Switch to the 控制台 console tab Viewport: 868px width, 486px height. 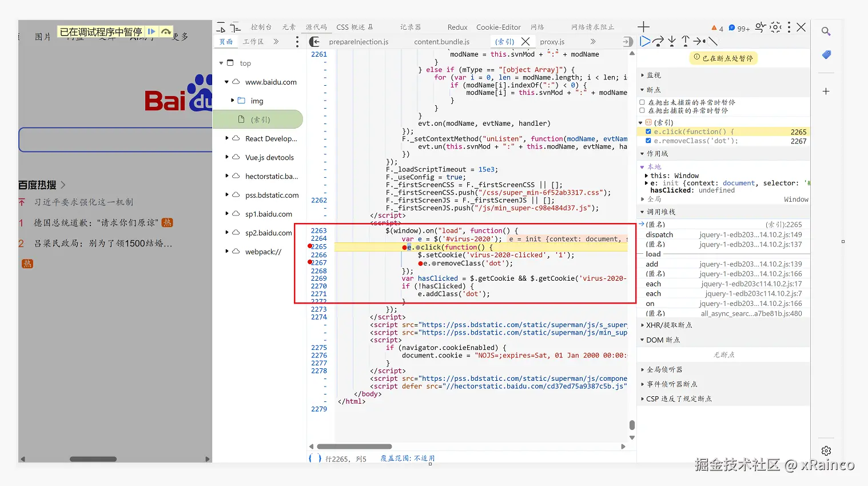pos(261,27)
